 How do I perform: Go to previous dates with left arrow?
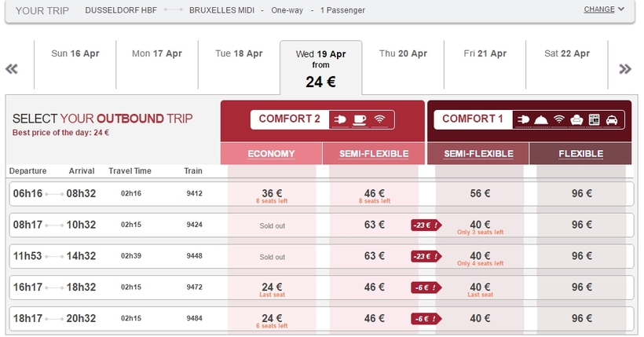(x=12, y=69)
